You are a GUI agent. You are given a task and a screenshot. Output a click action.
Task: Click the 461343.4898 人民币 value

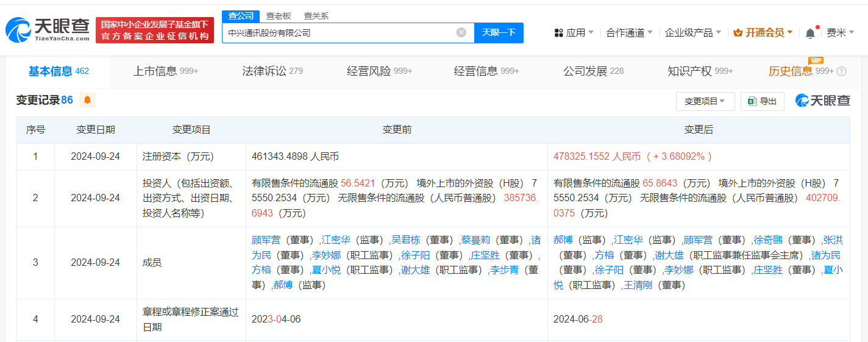[295, 157]
